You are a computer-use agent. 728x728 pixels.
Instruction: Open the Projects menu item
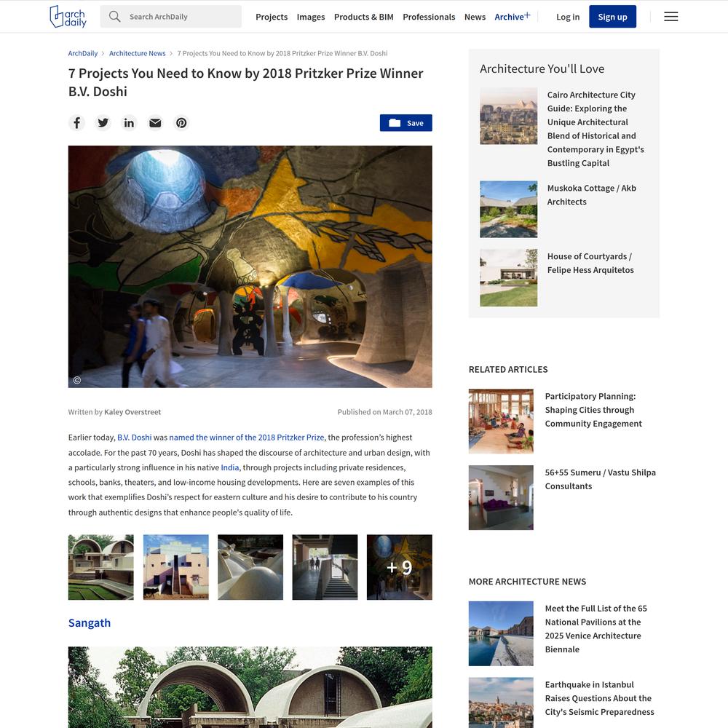(x=272, y=17)
